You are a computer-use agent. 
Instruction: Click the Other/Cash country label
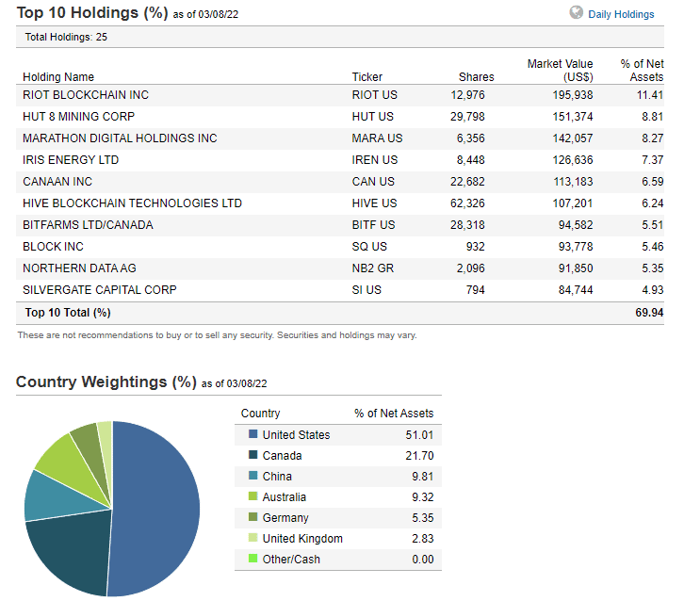(291, 560)
